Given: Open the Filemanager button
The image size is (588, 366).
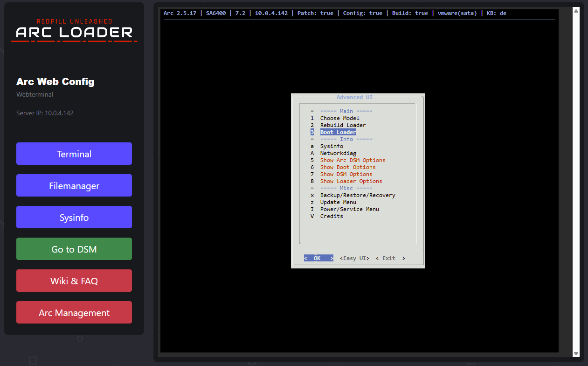Looking at the screenshot, I should point(74,185).
